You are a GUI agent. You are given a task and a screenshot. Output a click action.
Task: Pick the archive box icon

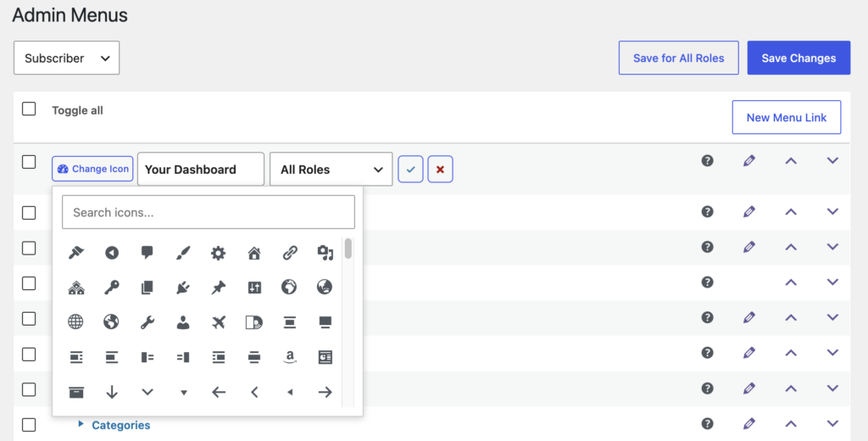(x=75, y=392)
